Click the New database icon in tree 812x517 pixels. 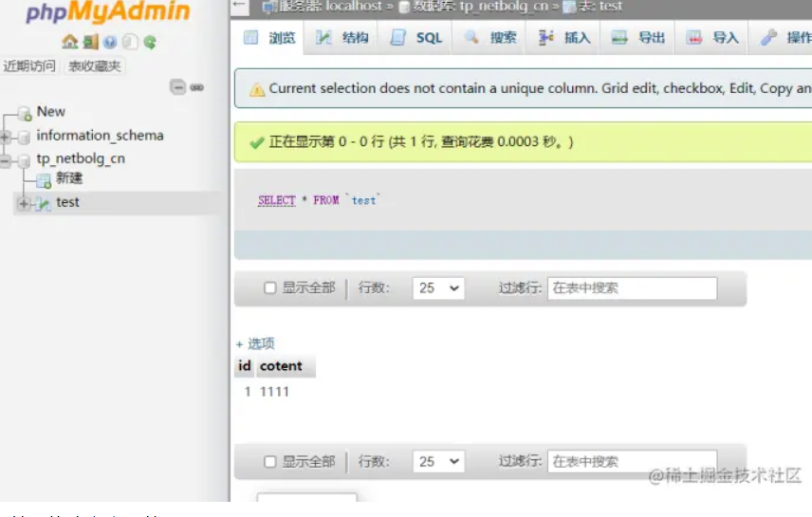(25, 113)
